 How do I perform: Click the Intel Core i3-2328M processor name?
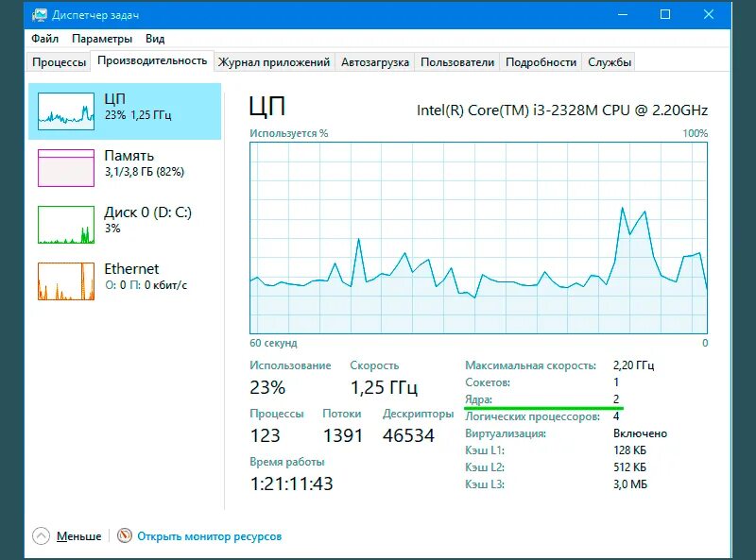point(562,110)
